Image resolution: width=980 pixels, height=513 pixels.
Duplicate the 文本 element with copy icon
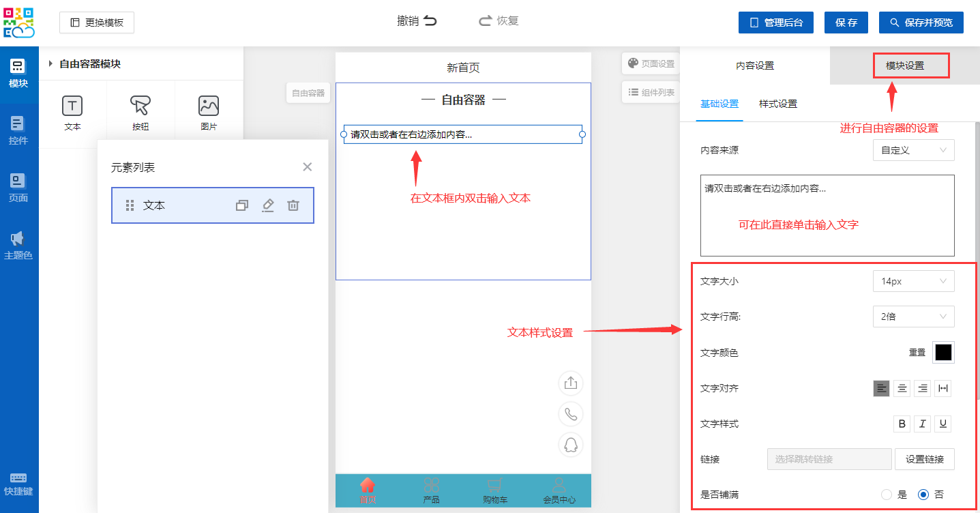[x=242, y=205]
